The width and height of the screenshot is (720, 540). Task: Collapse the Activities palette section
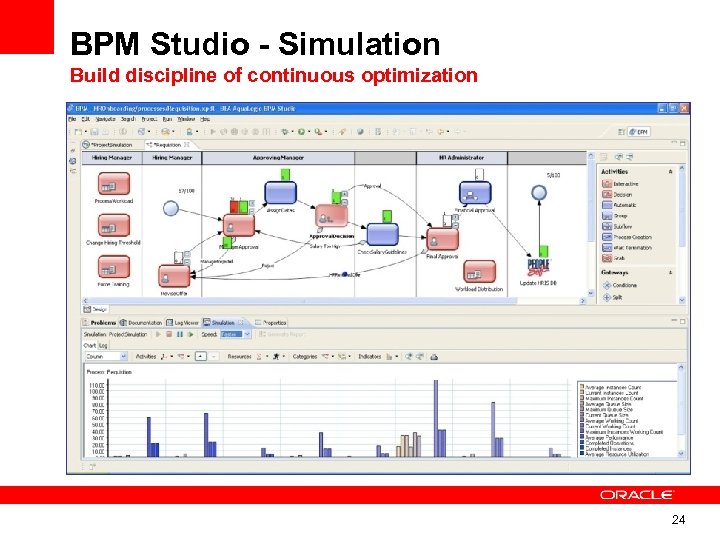click(670, 171)
